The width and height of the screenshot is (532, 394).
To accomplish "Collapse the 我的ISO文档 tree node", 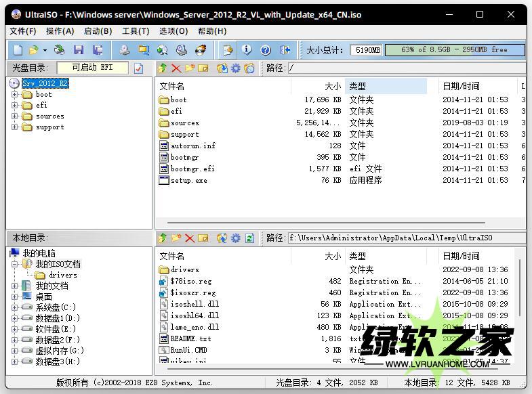I will click(x=15, y=264).
